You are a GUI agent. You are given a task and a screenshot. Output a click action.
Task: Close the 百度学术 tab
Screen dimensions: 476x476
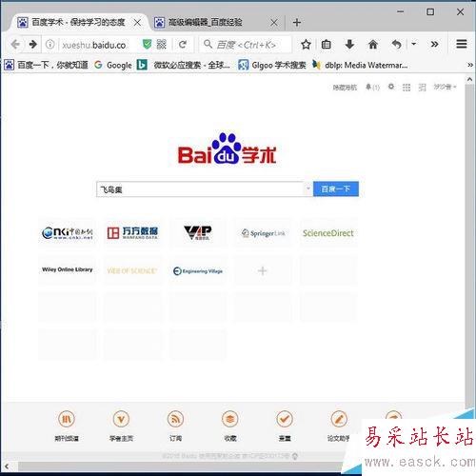[x=137, y=23]
